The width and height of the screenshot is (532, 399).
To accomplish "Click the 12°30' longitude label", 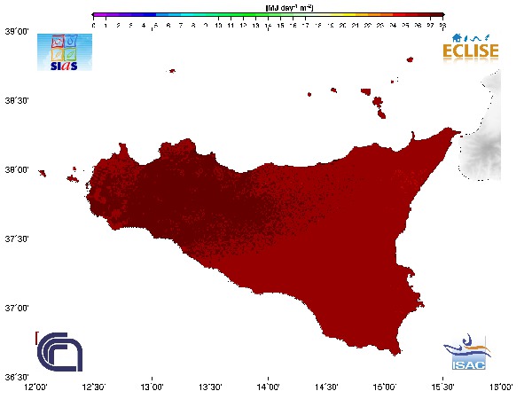I will (94, 387).
